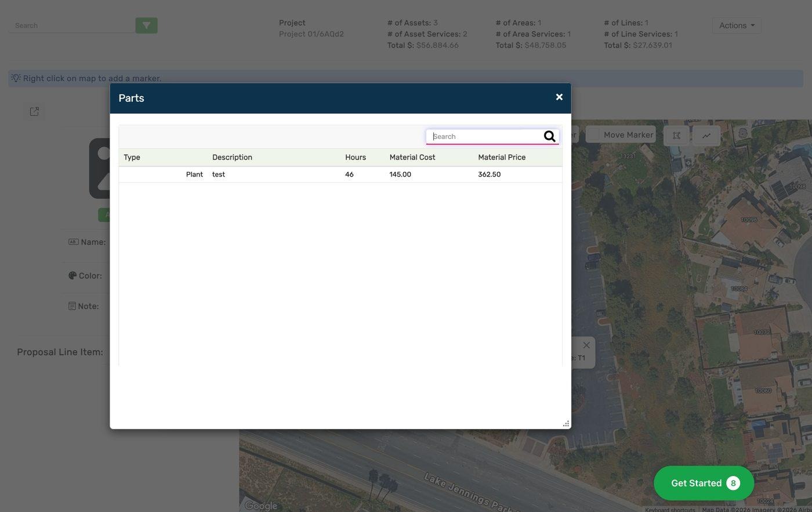Viewport: 812px width, 512px height.
Task: Click the lightbulb hint icon
Action: pos(16,78)
